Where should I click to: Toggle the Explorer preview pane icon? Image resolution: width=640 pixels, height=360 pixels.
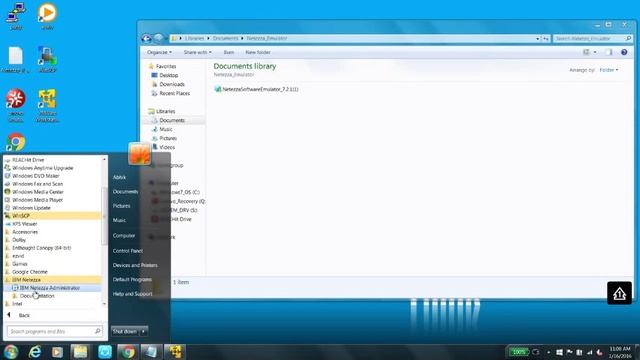point(609,52)
